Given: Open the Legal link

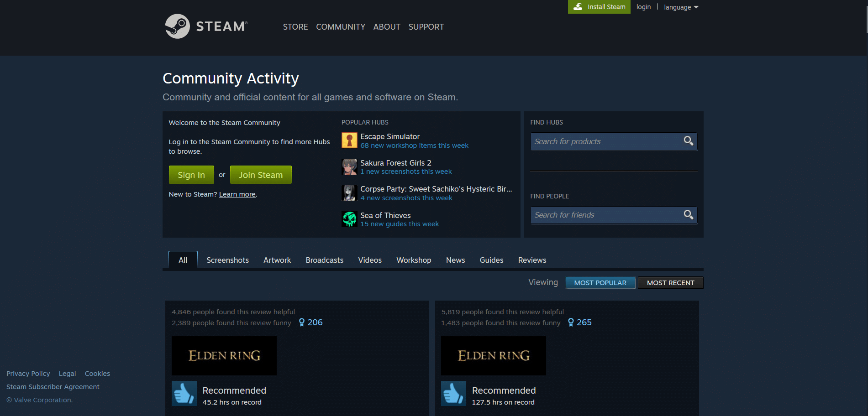Looking at the screenshot, I should [x=67, y=374].
